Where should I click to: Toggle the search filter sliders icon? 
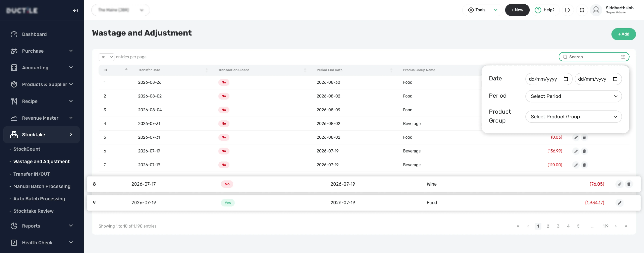[623, 57]
